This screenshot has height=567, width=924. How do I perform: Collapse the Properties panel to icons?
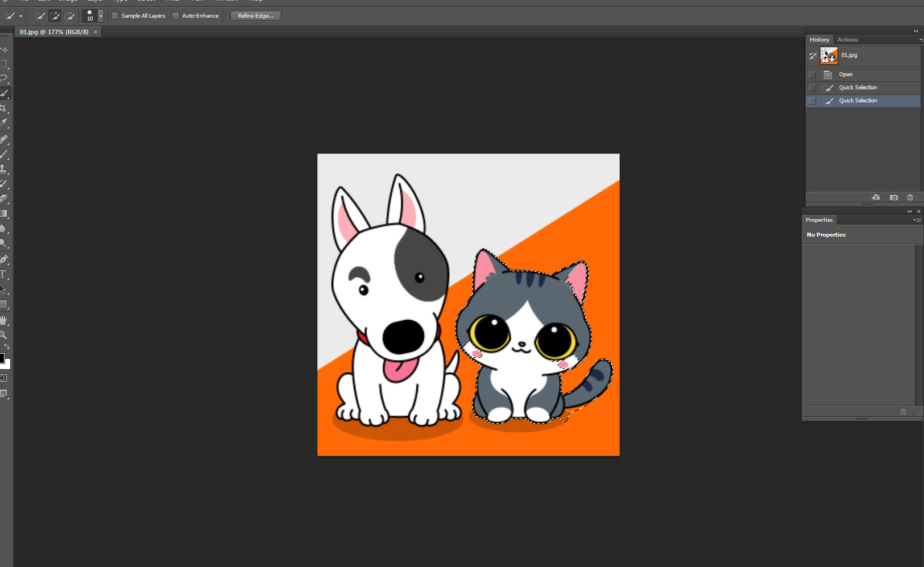909,212
